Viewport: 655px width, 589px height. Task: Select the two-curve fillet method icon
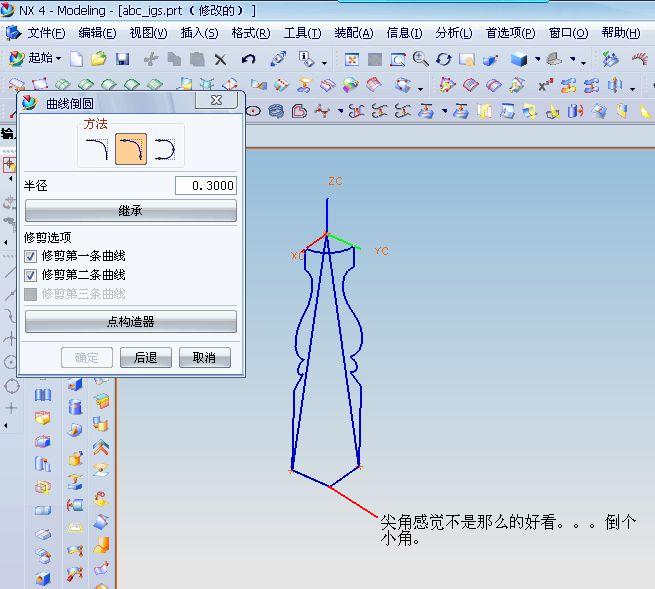pos(131,149)
